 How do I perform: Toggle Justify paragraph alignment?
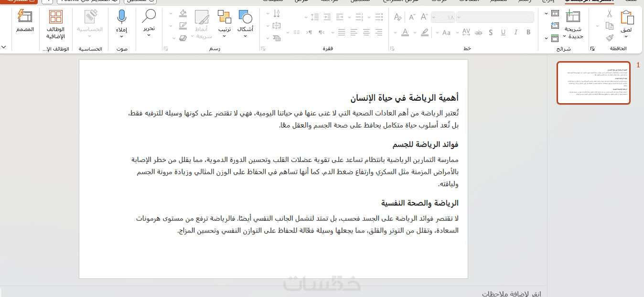[342, 32]
